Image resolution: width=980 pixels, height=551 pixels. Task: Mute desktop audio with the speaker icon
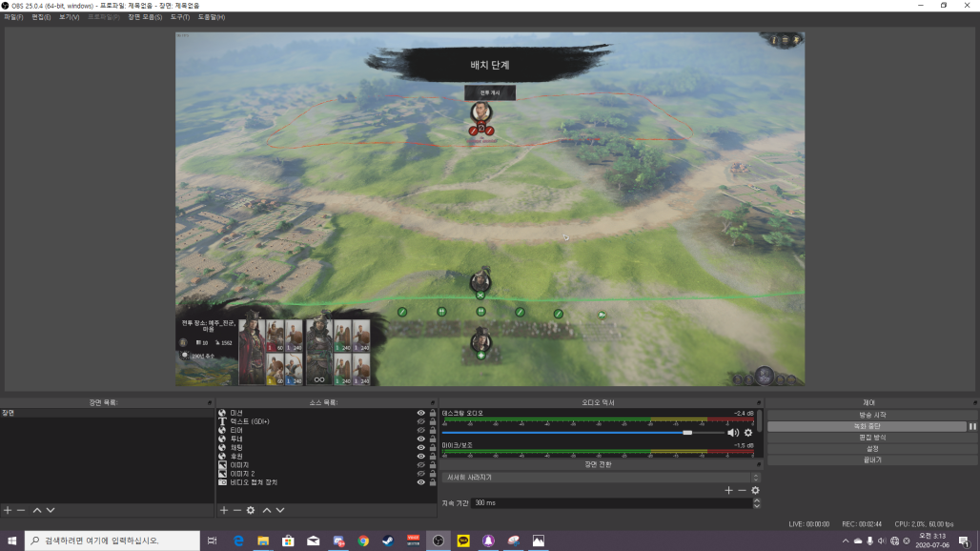point(732,432)
